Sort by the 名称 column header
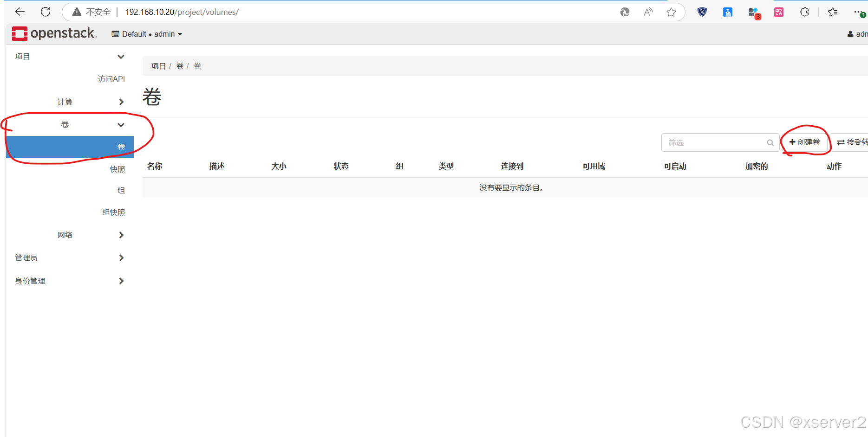Screen dimensions: 868x437 pyautogui.click(x=155, y=166)
